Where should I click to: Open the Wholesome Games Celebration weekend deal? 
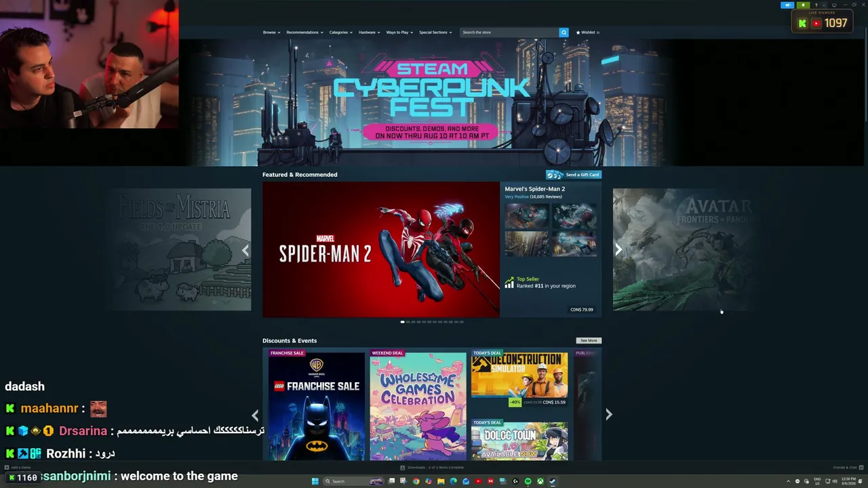[418, 405]
